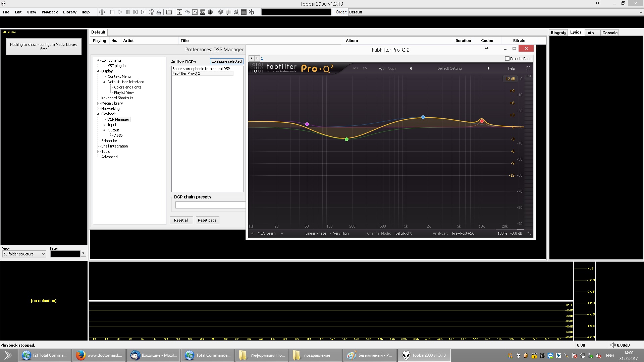Screen dimensions: 644x362
Task: Enable the Presets Pane checkbox
Action: tap(507, 59)
